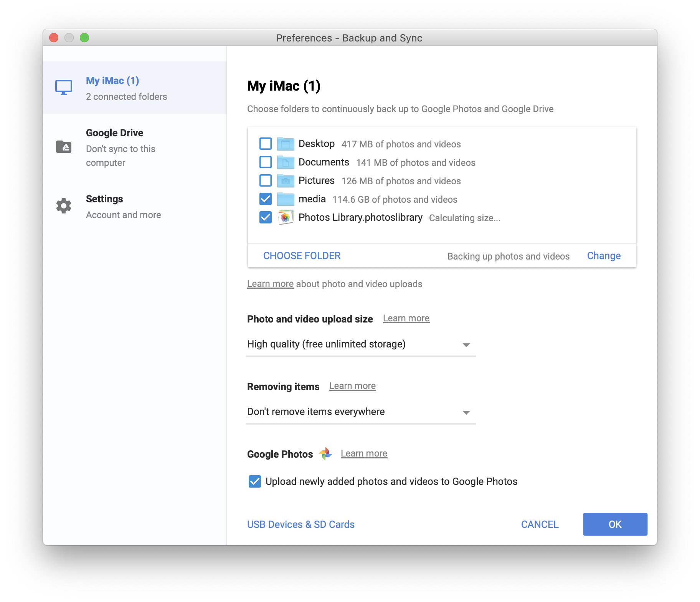Click 'Pictures' folder name
Image resolution: width=700 pixels, height=602 pixels.
click(317, 180)
